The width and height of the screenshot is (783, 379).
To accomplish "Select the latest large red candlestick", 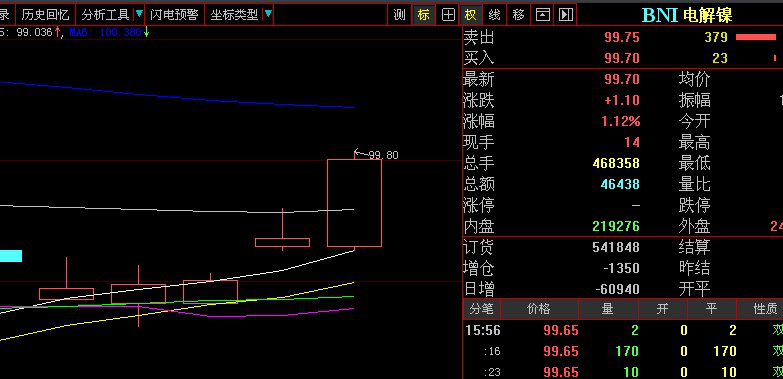I will [x=355, y=203].
